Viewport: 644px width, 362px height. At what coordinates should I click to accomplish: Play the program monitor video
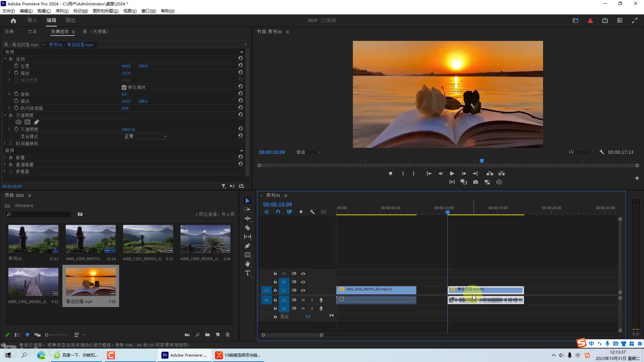click(x=452, y=174)
